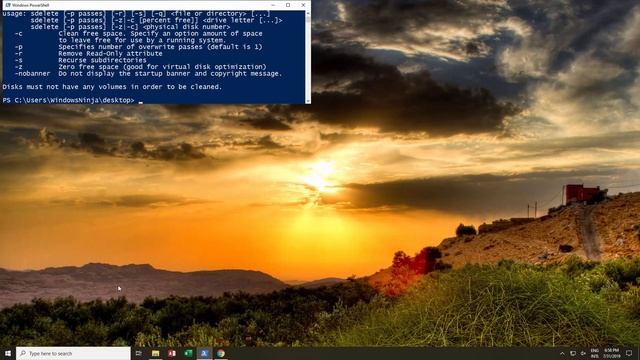640x360 pixels.
Task: Open the Action Center notifications icon
Action: pos(629,353)
